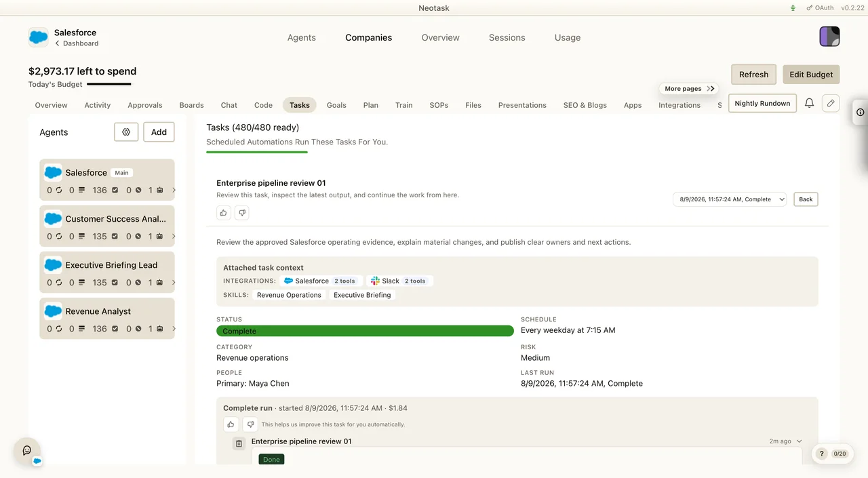Open the agents settings gear button
The image size is (868, 478).
coord(126,132)
